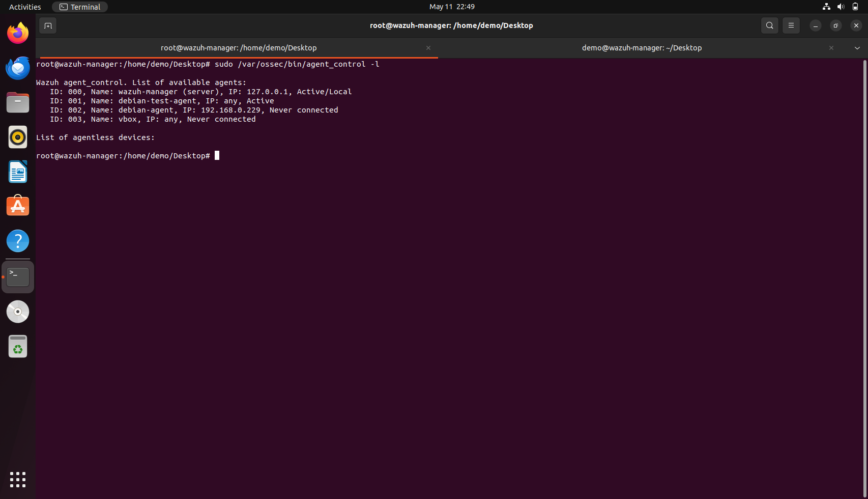
Task: Click the debian-test-agent line
Action: coord(162,101)
